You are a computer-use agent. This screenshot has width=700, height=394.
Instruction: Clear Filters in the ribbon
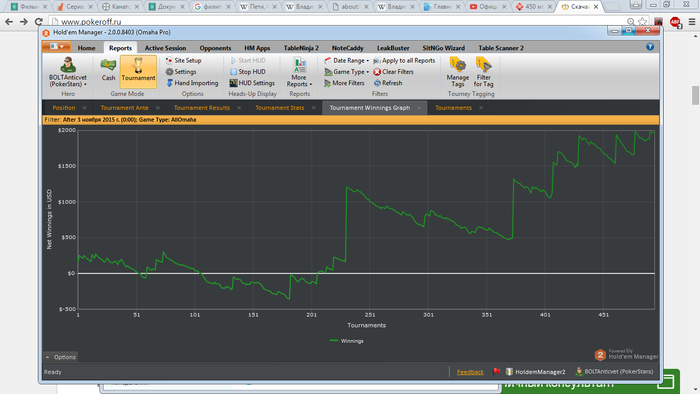393,71
